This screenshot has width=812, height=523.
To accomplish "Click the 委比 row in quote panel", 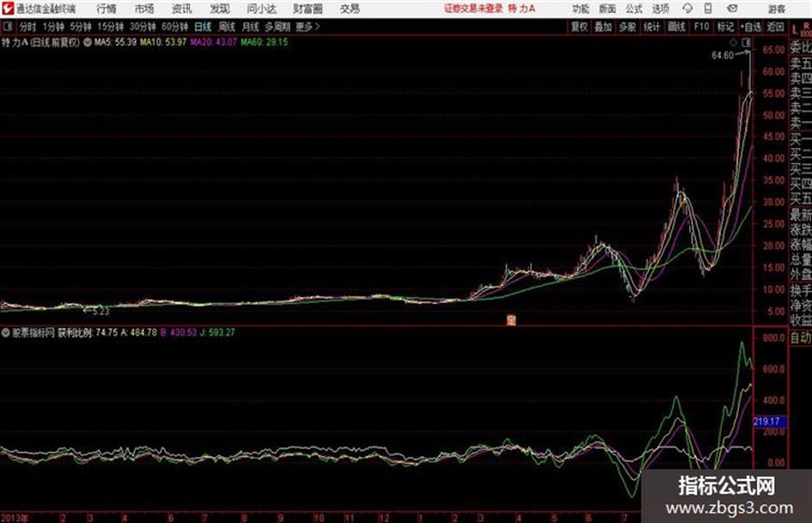I will 801,47.
